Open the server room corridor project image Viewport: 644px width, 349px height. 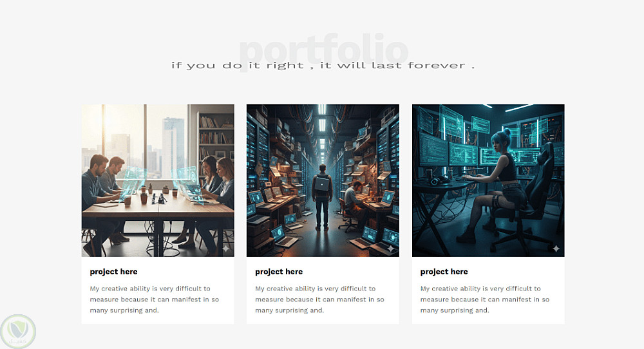tap(323, 180)
